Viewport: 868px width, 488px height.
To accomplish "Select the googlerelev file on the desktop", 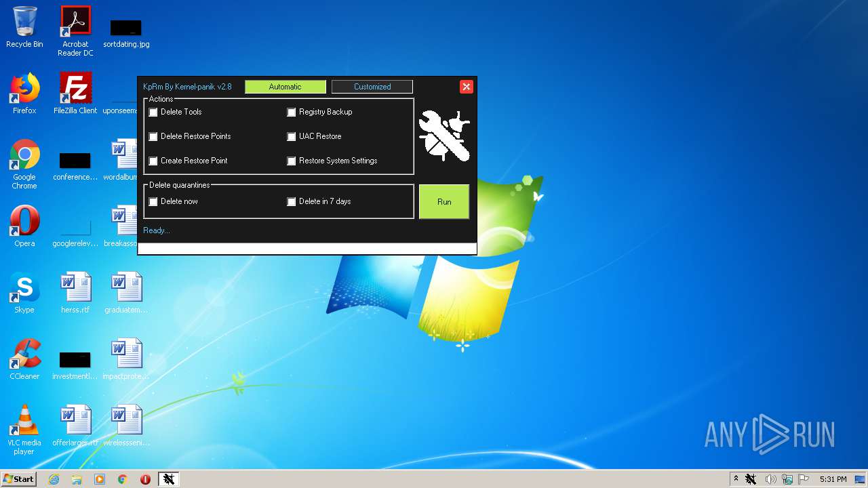I will (75, 232).
